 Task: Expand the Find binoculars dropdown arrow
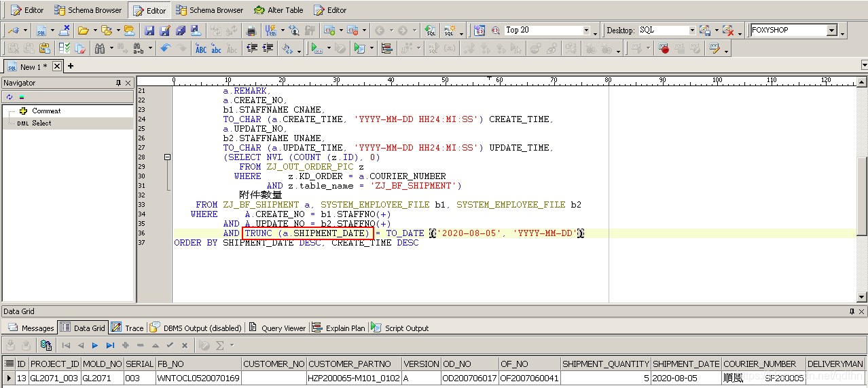point(111,48)
